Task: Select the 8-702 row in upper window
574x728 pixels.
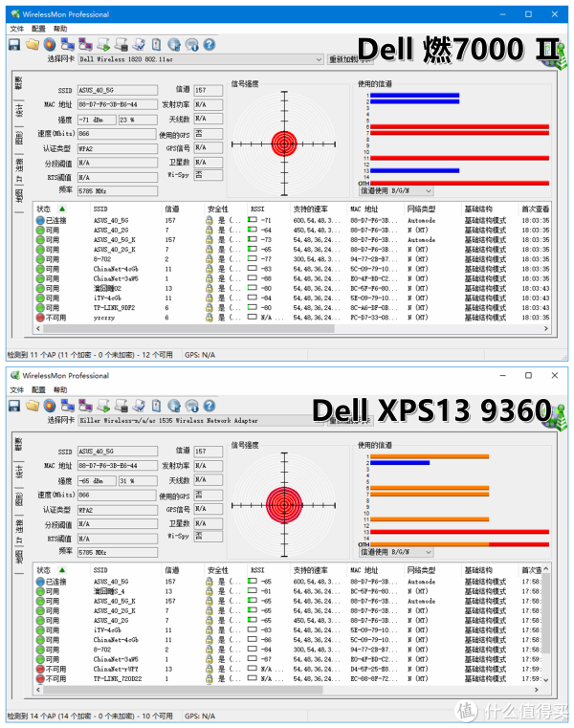Action: (293, 259)
